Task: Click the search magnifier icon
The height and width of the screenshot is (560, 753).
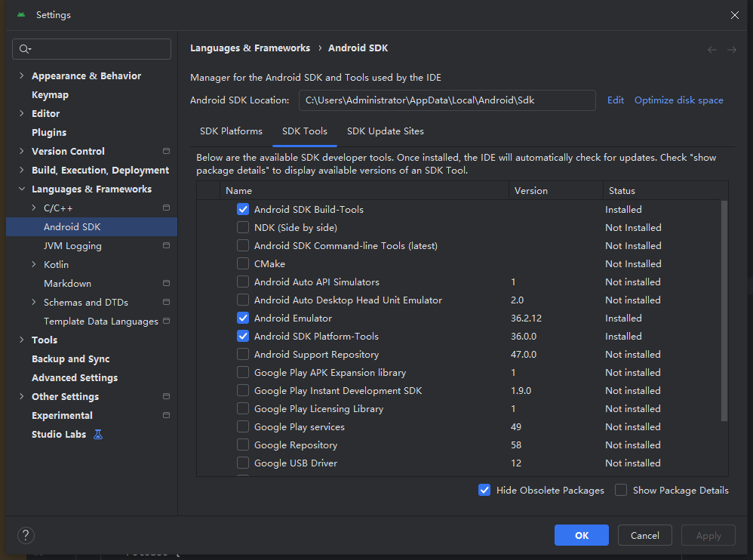Action: point(24,49)
